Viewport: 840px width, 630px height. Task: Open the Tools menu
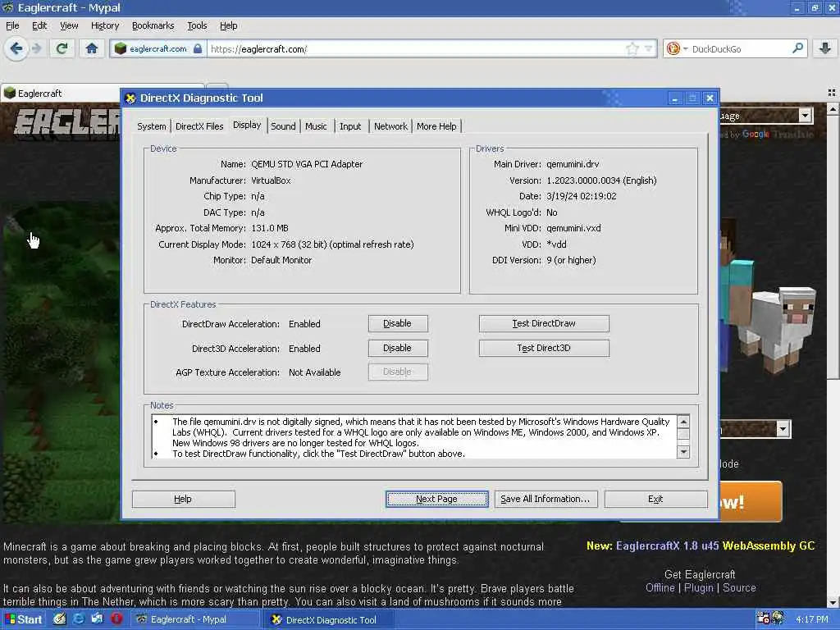click(x=197, y=25)
